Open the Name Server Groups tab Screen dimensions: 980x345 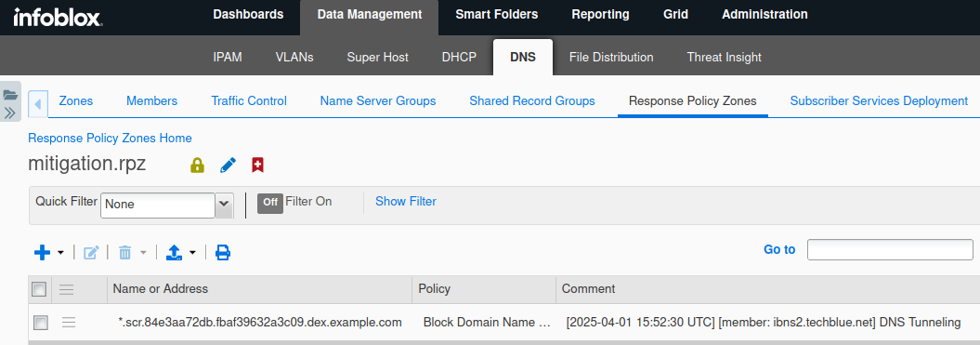point(377,100)
